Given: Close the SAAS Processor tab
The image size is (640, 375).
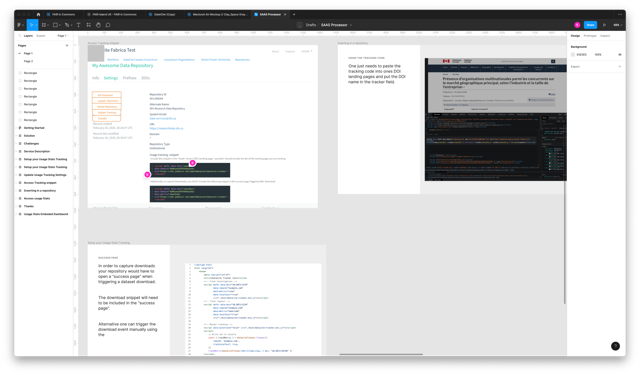Looking at the screenshot, I should 285,14.
